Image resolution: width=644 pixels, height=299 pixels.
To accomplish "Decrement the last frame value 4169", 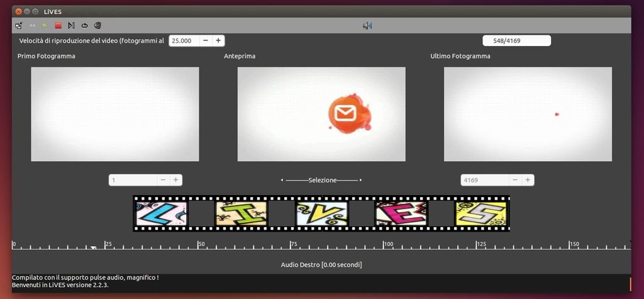I will pos(515,180).
